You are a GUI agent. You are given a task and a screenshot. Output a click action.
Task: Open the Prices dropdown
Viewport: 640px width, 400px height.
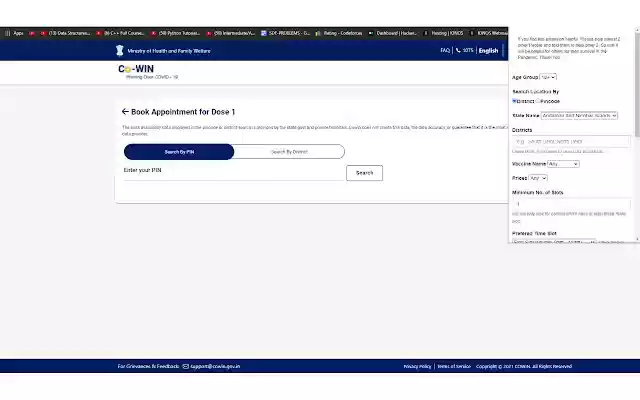pyautogui.click(x=538, y=178)
